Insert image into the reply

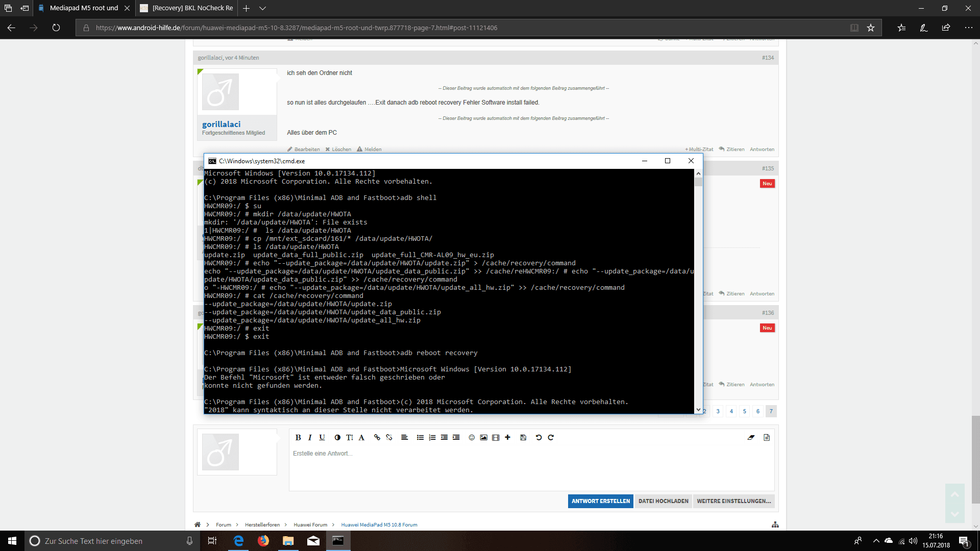[483, 437]
